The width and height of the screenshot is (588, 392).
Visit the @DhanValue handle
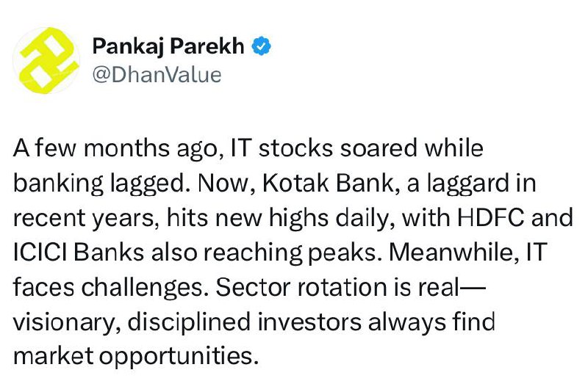pos(157,75)
